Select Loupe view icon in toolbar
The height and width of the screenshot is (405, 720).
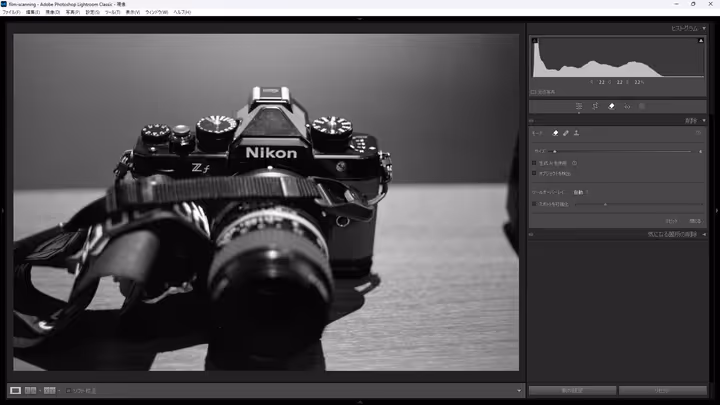(x=15, y=390)
